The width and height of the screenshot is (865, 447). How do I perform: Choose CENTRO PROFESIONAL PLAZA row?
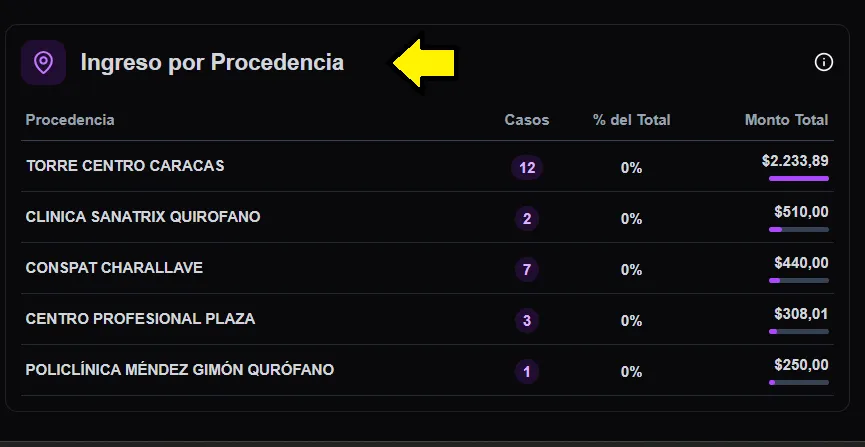point(140,319)
